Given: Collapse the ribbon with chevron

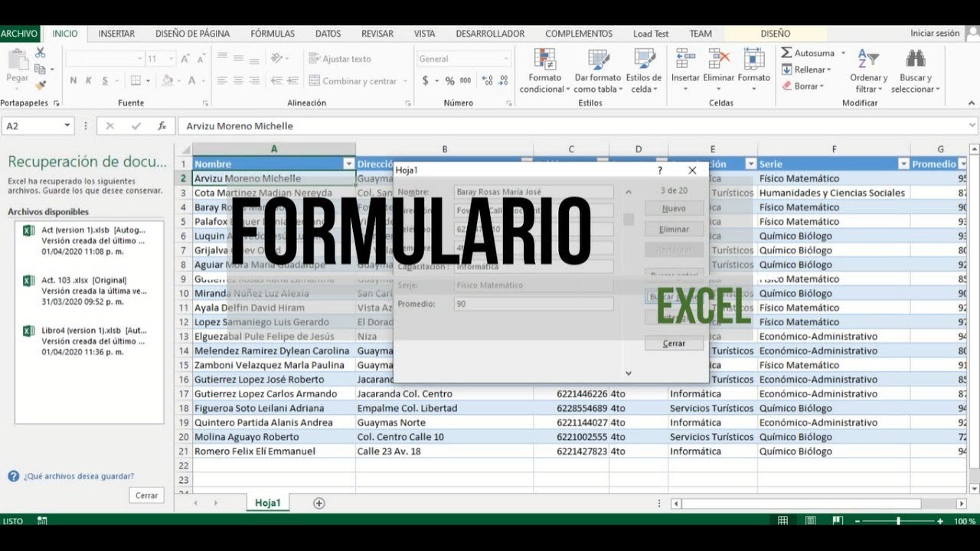Looking at the screenshot, I should pyautogui.click(x=972, y=103).
